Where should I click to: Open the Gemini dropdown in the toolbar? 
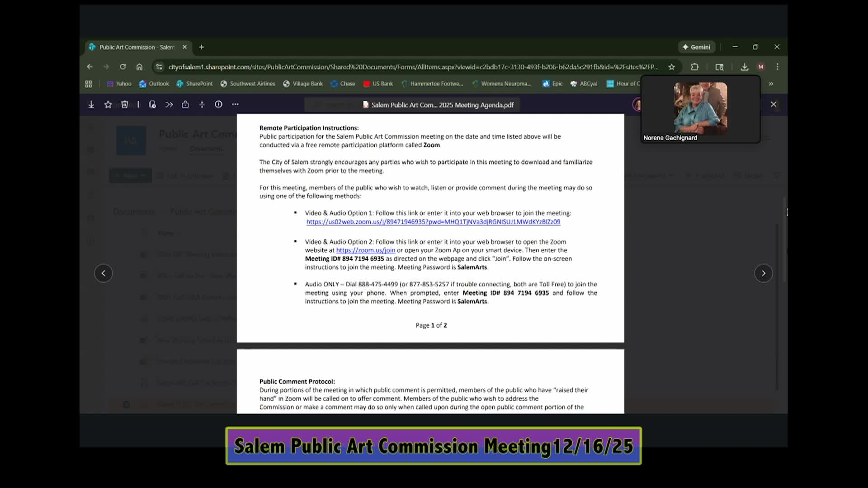[x=696, y=47]
